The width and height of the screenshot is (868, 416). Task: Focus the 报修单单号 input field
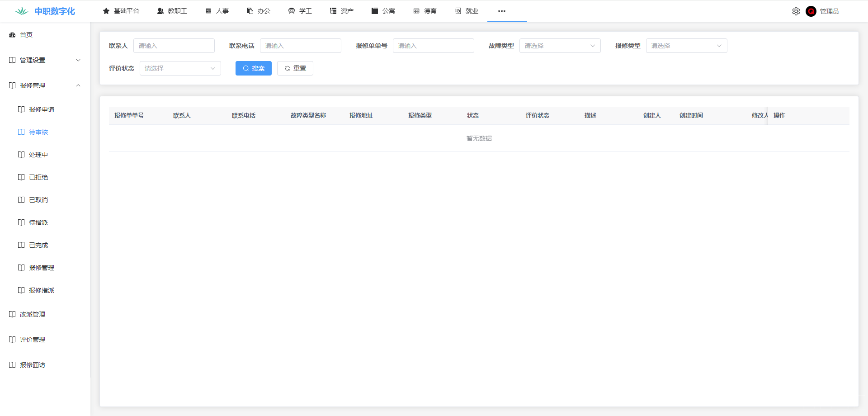pos(433,46)
